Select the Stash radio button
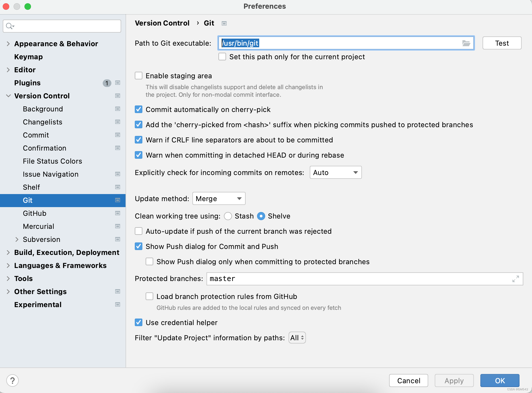Image resolution: width=532 pixels, height=393 pixels. [228, 216]
